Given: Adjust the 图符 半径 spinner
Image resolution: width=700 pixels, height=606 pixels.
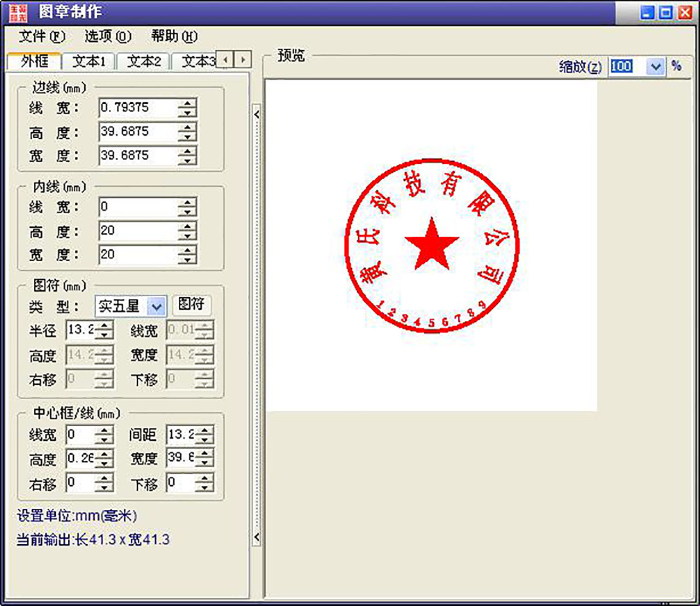Looking at the screenshot, I should (x=104, y=330).
